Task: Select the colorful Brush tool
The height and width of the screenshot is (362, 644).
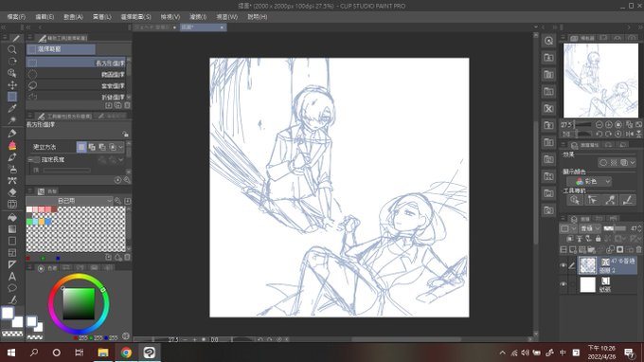Action: pyautogui.click(x=12, y=145)
